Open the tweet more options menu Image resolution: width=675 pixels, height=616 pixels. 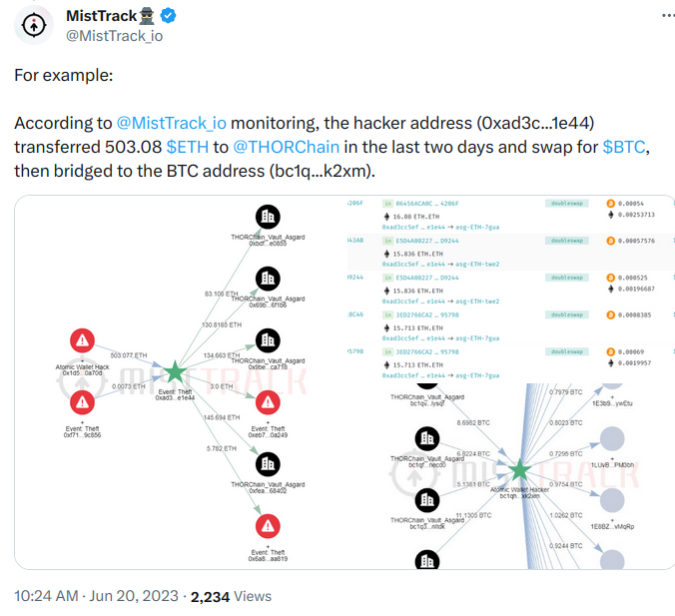point(669,16)
